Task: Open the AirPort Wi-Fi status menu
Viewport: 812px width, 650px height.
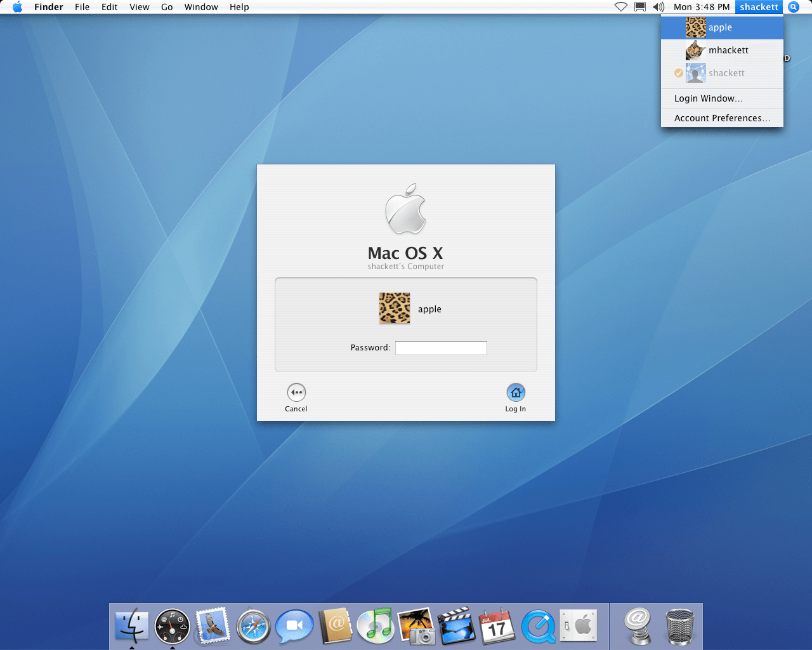Action: [x=621, y=7]
